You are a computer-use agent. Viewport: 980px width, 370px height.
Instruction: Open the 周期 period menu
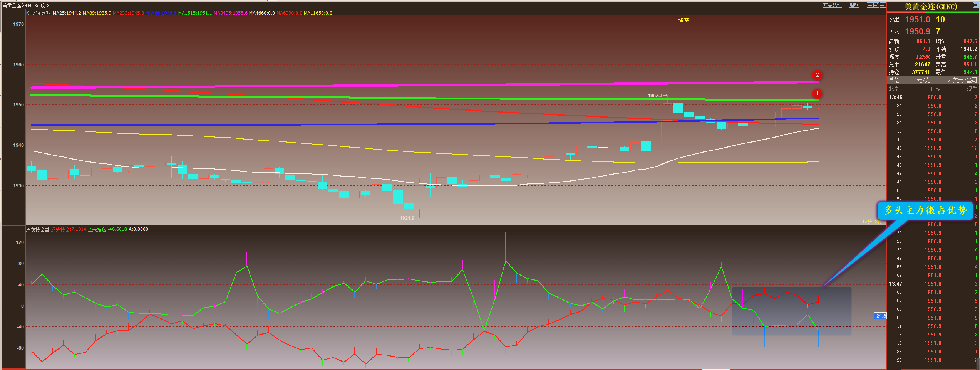coord(854,5)
